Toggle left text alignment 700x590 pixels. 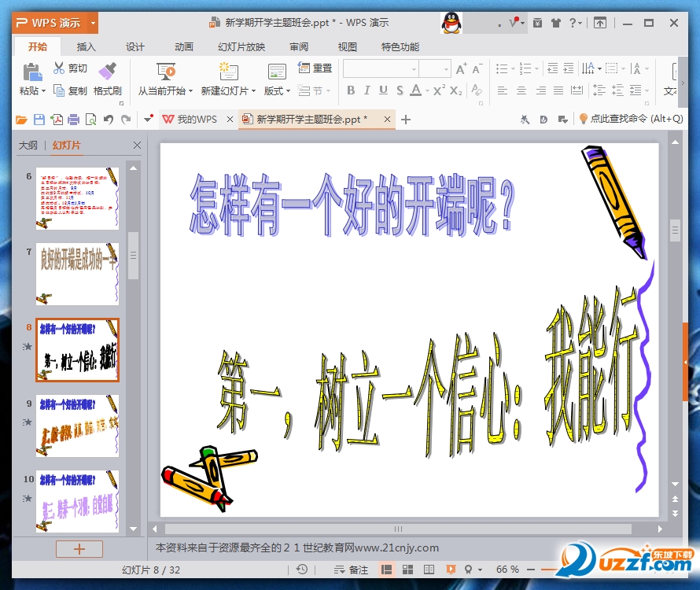tap(503, 90)
